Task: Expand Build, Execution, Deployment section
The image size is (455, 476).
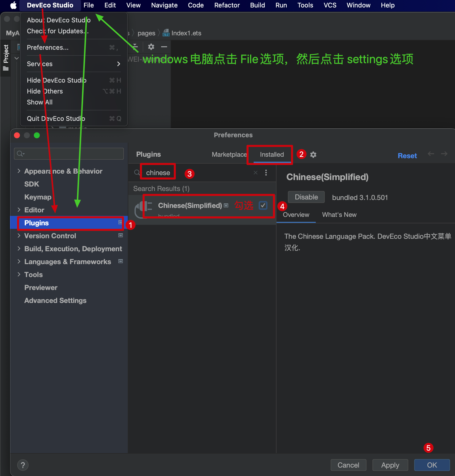Action: coord(19,248)
